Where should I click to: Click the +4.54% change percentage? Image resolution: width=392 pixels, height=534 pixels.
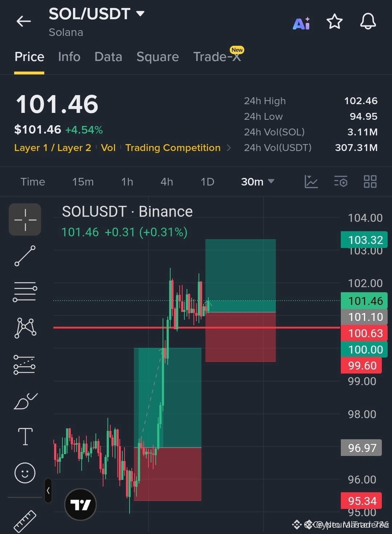click(x=84, y=130)
